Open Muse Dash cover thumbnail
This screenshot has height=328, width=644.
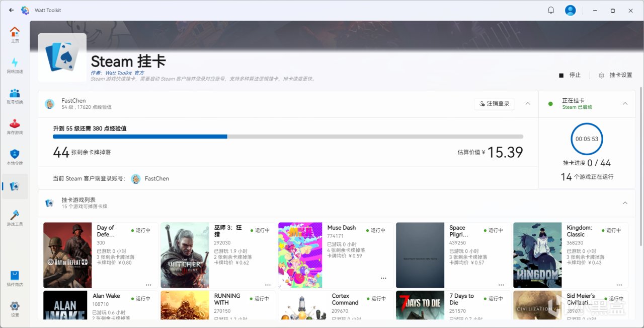click(300, 255)
